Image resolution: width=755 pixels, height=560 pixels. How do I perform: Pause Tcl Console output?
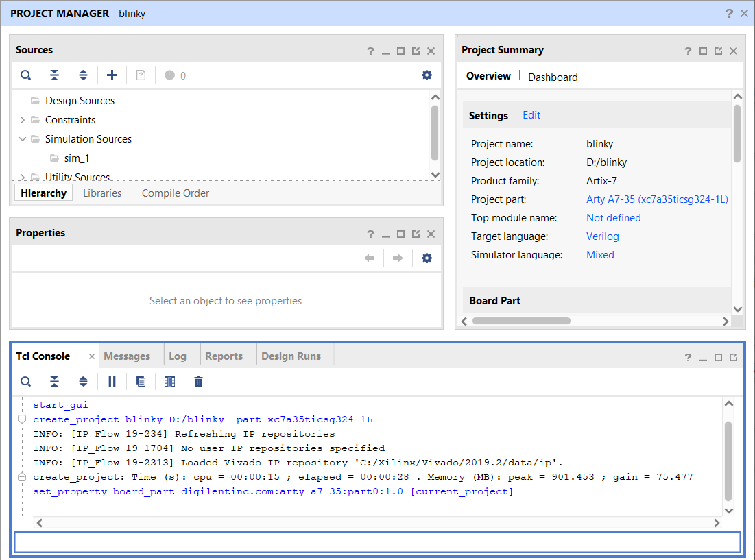pyautogui.click(x=112, y=382)
